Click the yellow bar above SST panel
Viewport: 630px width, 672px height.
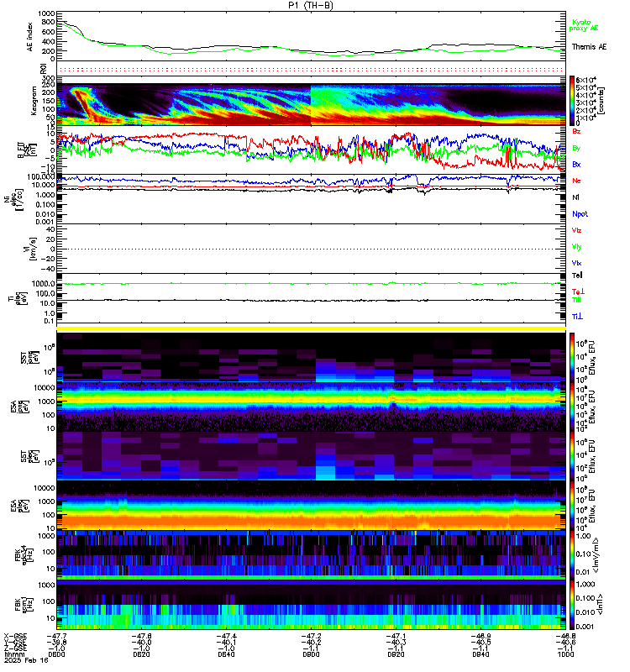311,328
